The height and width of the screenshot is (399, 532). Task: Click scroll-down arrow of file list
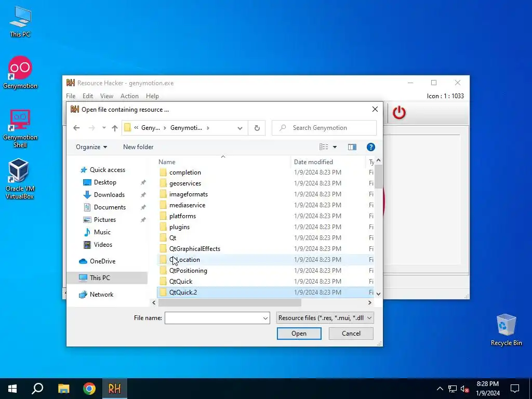tap(378, 294)
